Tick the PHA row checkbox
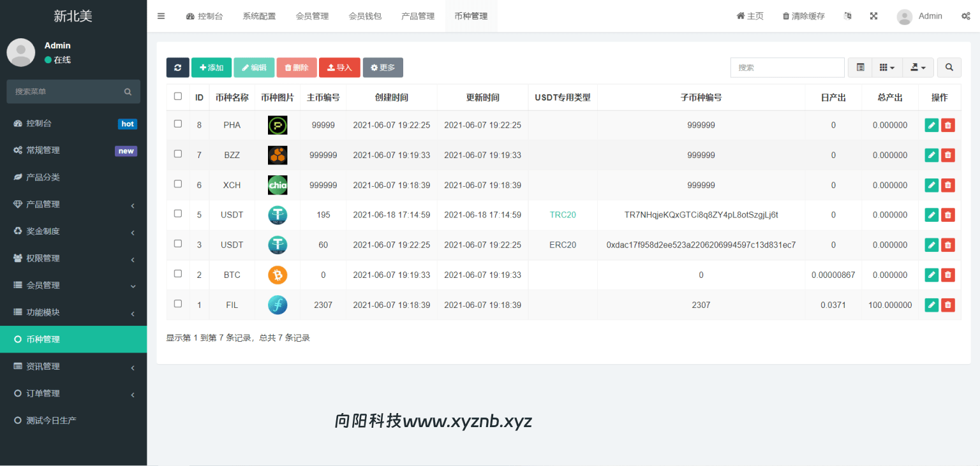Screen dimensions: 980x466 coord(177,124)
